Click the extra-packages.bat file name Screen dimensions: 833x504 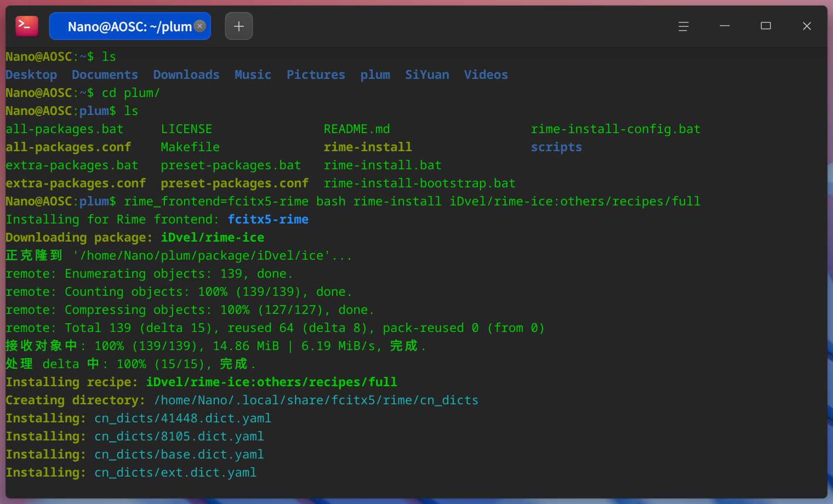click(72, 165)
